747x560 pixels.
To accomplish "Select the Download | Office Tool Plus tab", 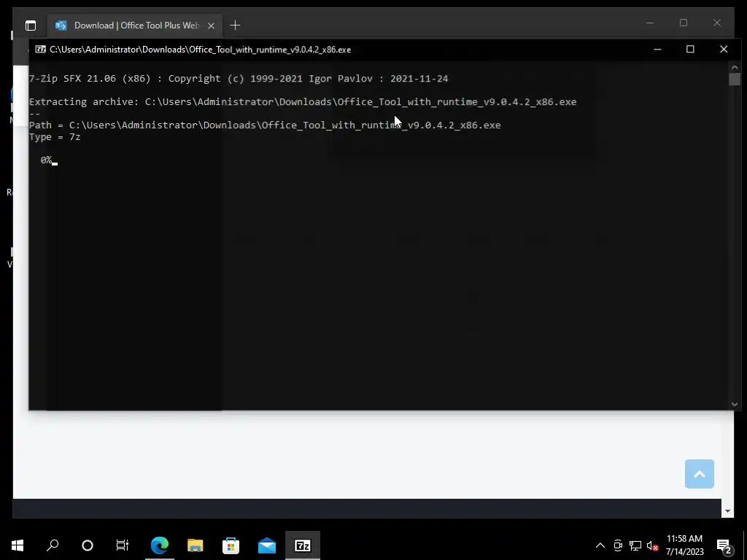I will (x=136, y=26).
